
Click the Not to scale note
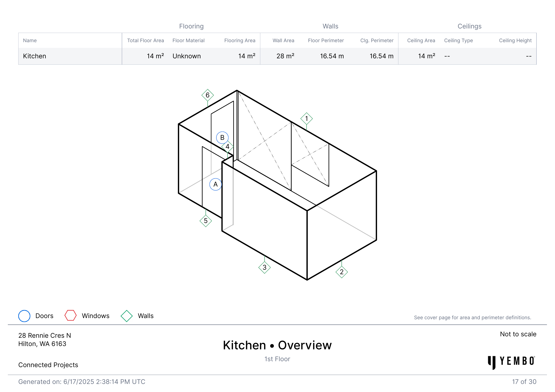[x=518, y=334]
